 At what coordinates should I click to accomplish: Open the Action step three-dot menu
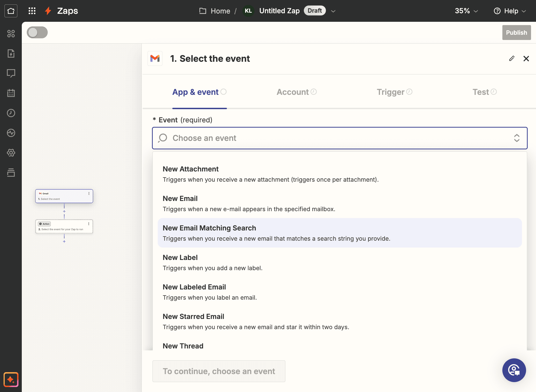[x=89, y=224]
